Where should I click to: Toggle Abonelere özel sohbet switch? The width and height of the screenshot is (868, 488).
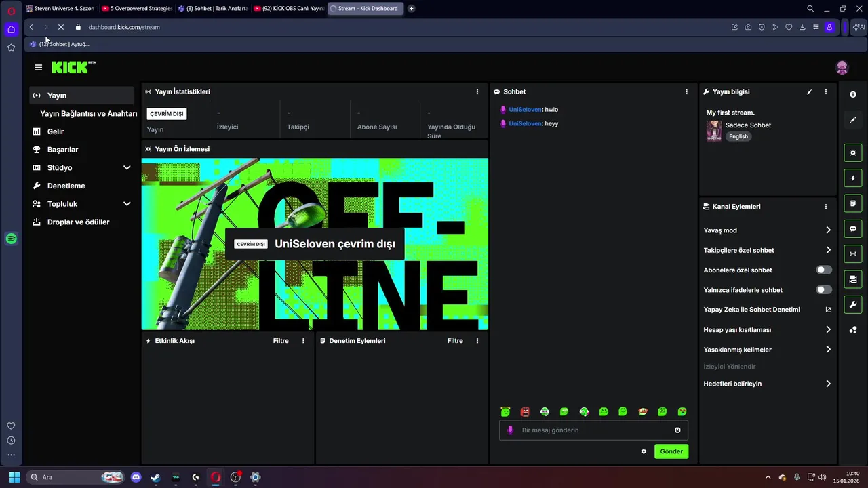point(824,270)
